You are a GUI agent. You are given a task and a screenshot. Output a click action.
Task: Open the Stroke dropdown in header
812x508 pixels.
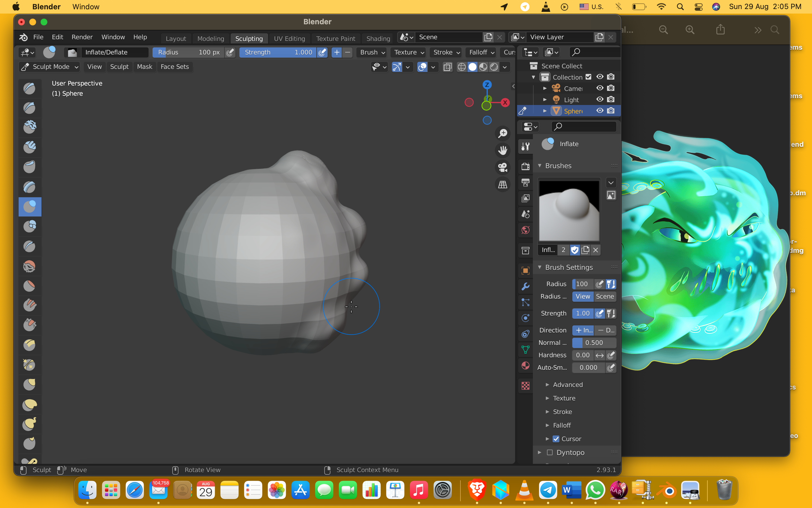(x=446, y=52)
